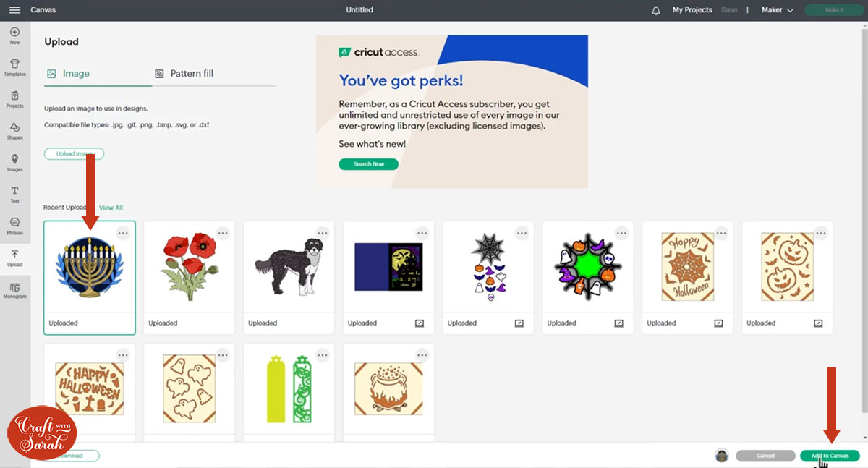Viewport: 868px width, 468px height.
Task: Click Search Now in Cricut Access banner
Action: pyautogui.click(x=368, y=164)
